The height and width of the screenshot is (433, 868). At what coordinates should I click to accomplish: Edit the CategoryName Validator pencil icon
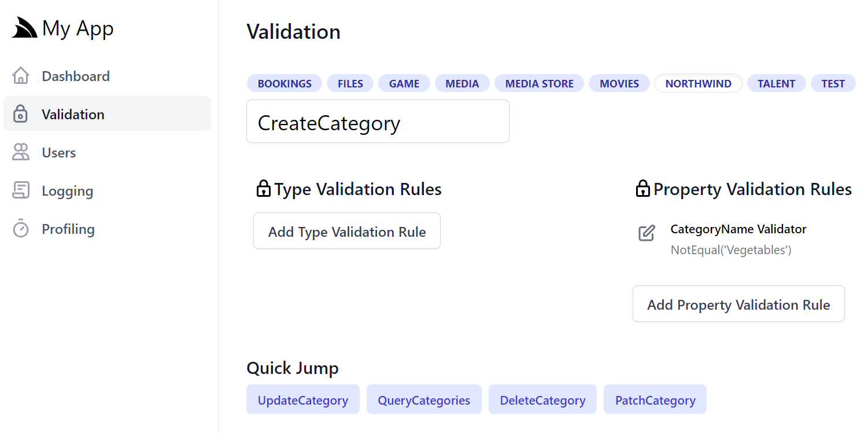click(x=647, y=233)
